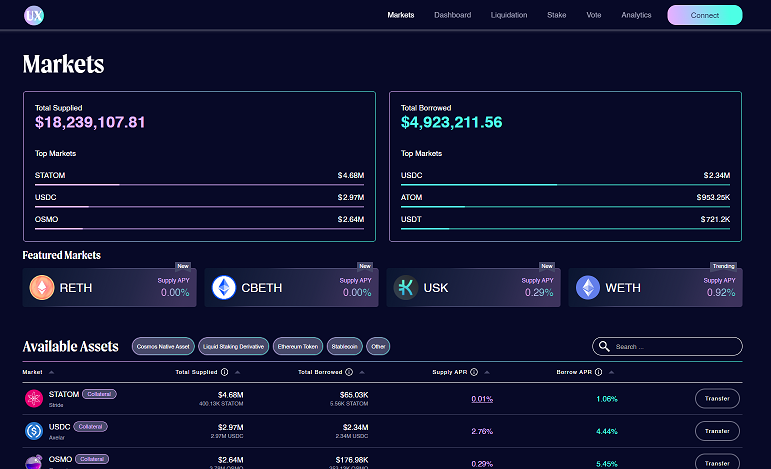The height and width of the screenshot is (469, 771).
Task: Sort by Total Borrowed column arrow
Action: (362, 372)
